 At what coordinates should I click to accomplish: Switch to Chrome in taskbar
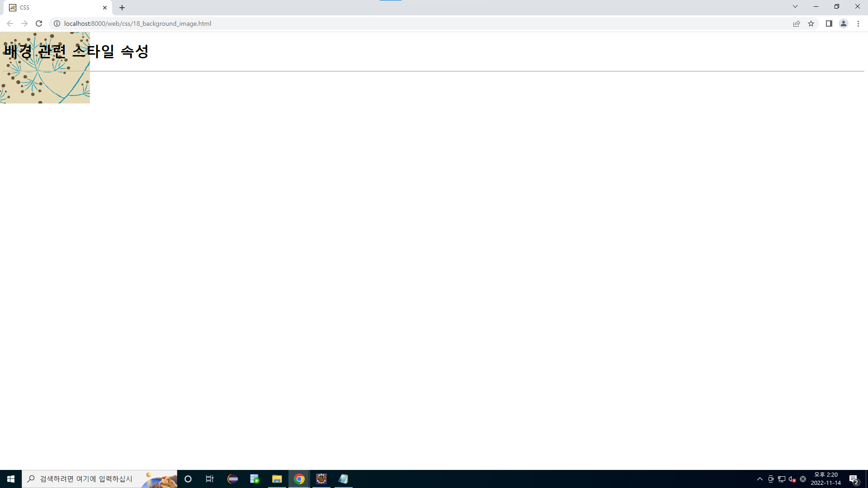(x=299, y=479)
